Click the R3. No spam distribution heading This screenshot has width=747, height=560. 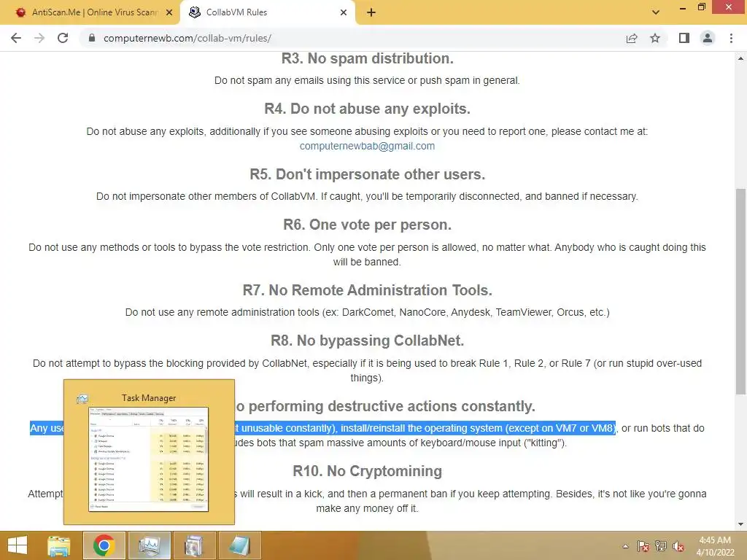point(368,58)
